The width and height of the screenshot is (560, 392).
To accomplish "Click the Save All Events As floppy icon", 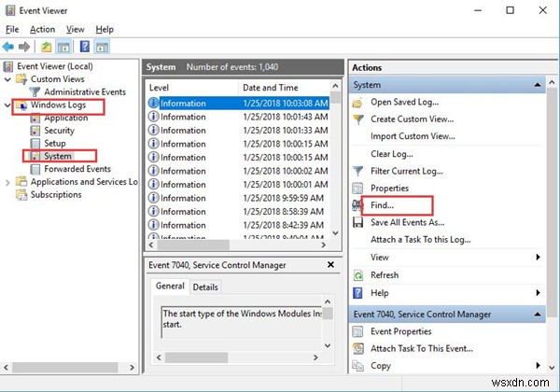I will 357,222.
